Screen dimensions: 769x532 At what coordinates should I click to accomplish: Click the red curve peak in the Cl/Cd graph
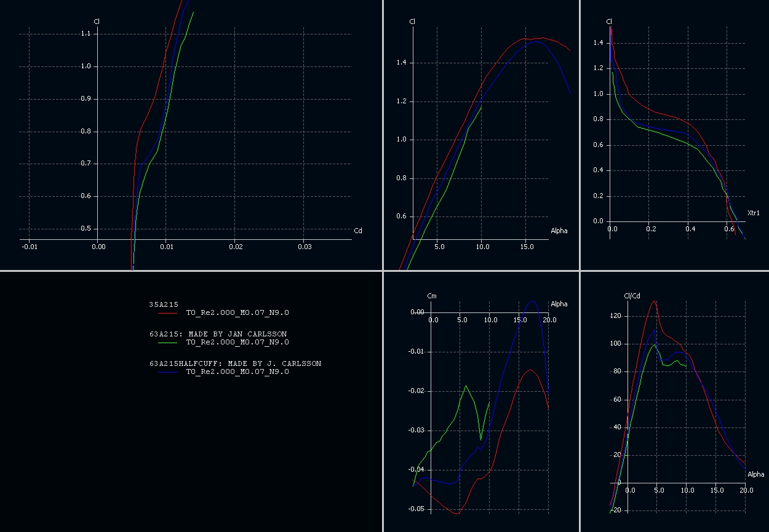click(655, 301)
